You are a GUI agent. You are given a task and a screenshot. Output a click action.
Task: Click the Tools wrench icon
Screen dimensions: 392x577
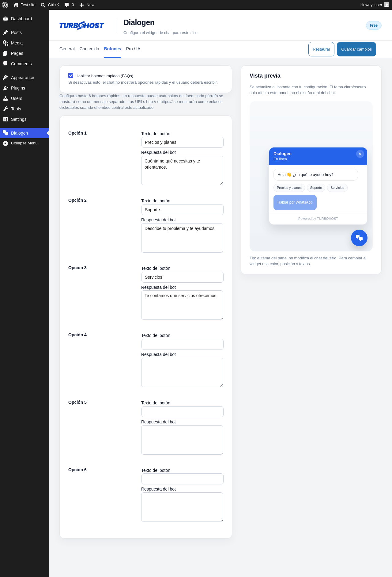(x=6, y=109)
